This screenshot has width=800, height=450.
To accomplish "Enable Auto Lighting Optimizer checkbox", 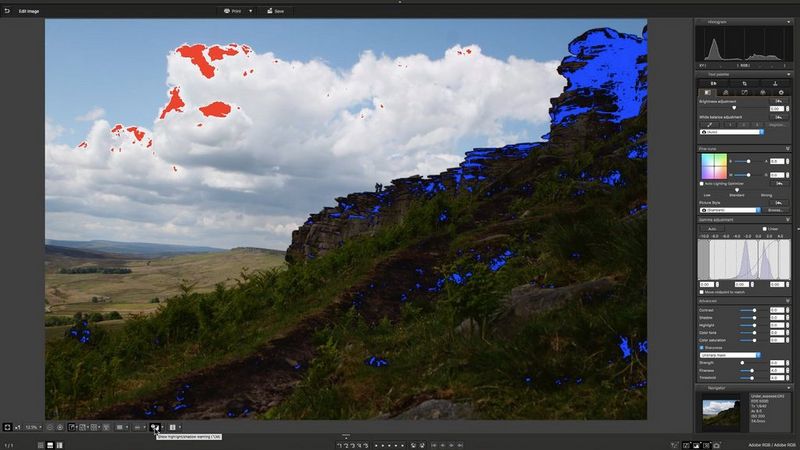I will pos(702,184).
